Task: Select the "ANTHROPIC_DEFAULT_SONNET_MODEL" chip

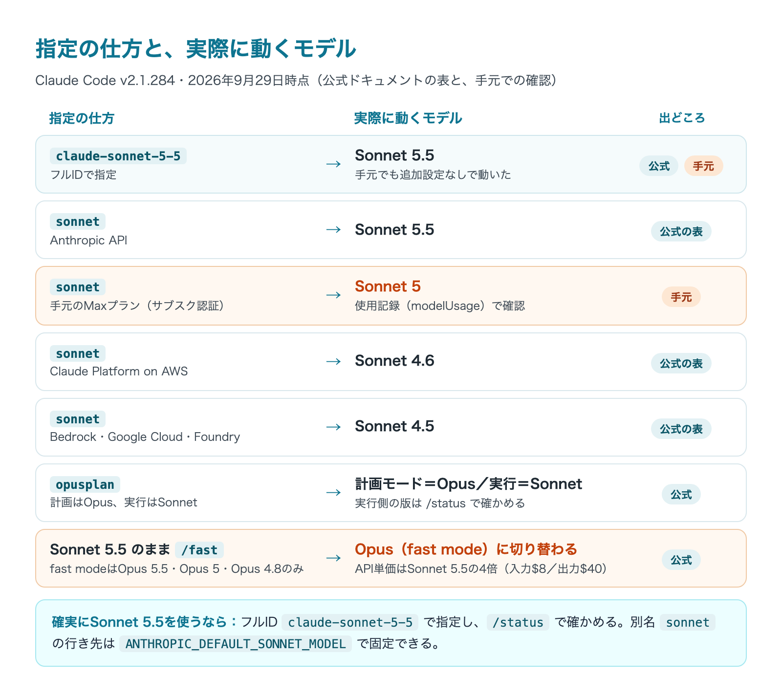Action: (236, 644)
